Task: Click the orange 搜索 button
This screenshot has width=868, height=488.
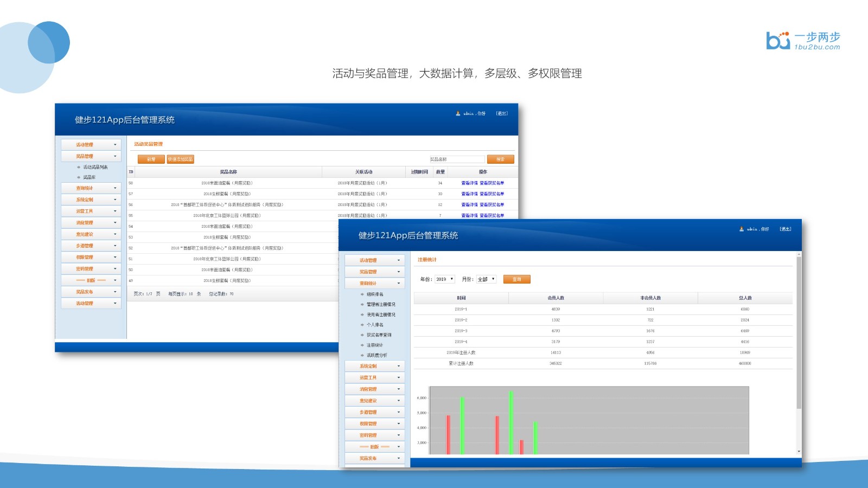Action: (500, 159)
